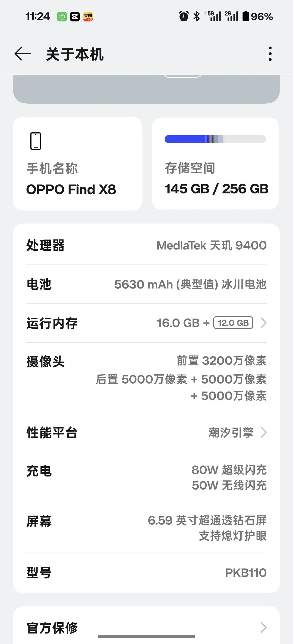This screenshot has height=644, width=293.
Task: Tap the 电池 5630 mAh row
Action: 146,284
